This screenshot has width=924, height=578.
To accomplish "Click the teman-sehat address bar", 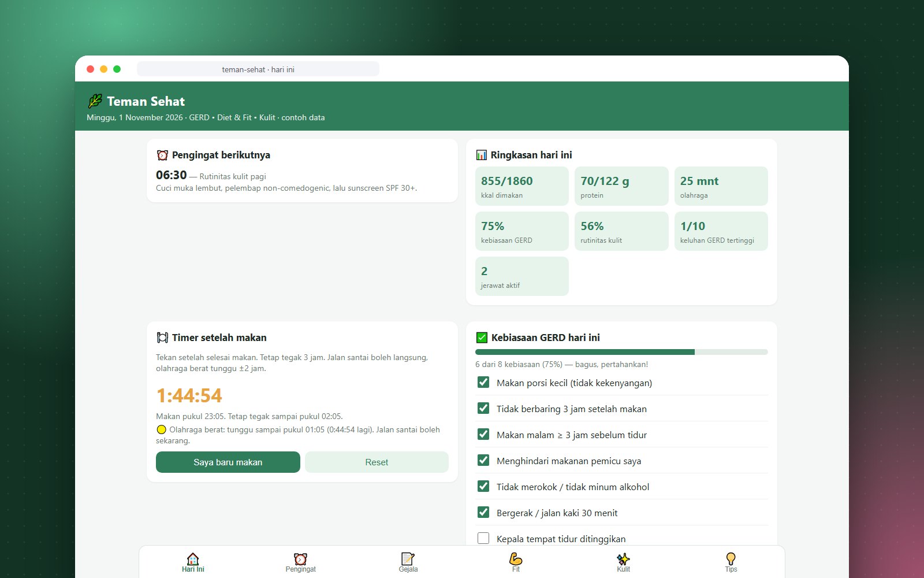I will 258,69.
